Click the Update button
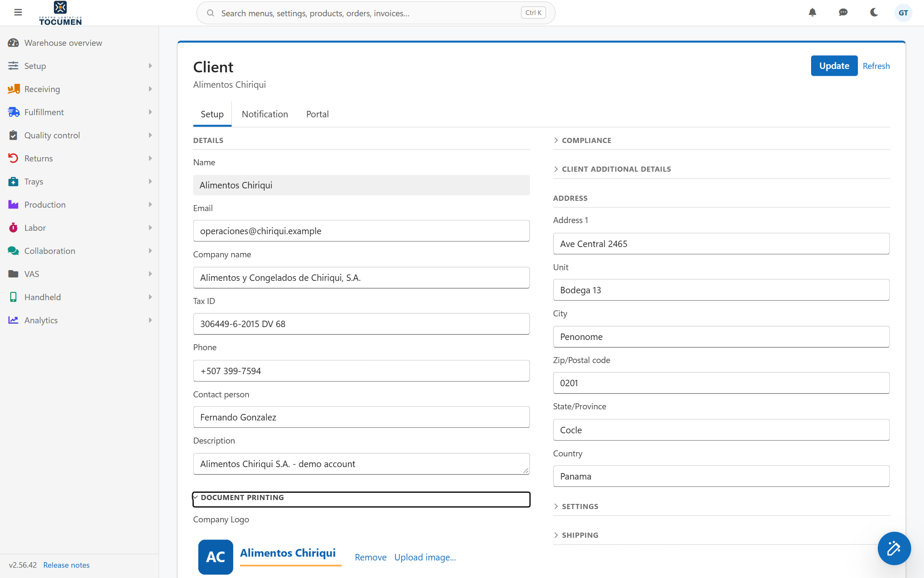The height and width of the screenshot is (578, 924). (834, 66)
